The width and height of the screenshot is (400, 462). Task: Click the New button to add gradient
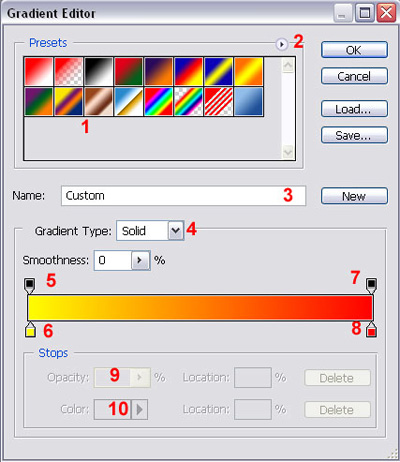pos(354,196)
